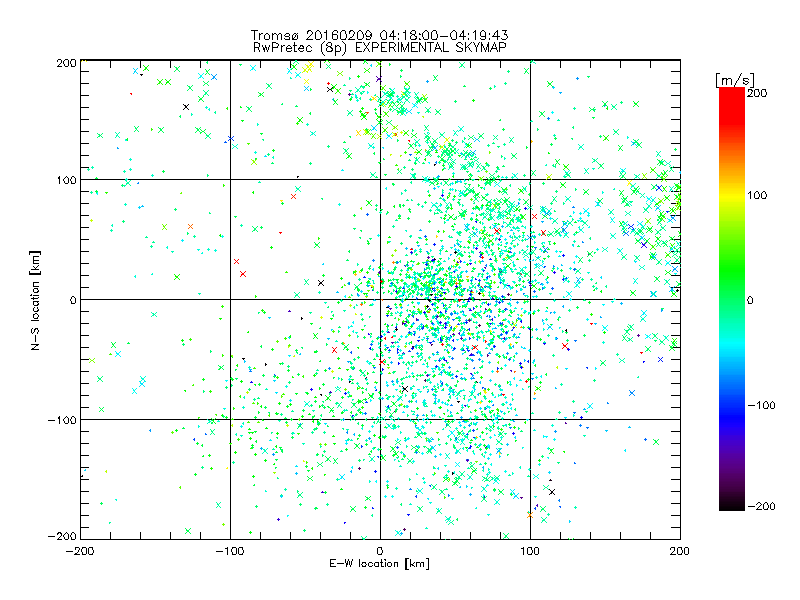Click the colorbar label '-100'

point(761,406)
